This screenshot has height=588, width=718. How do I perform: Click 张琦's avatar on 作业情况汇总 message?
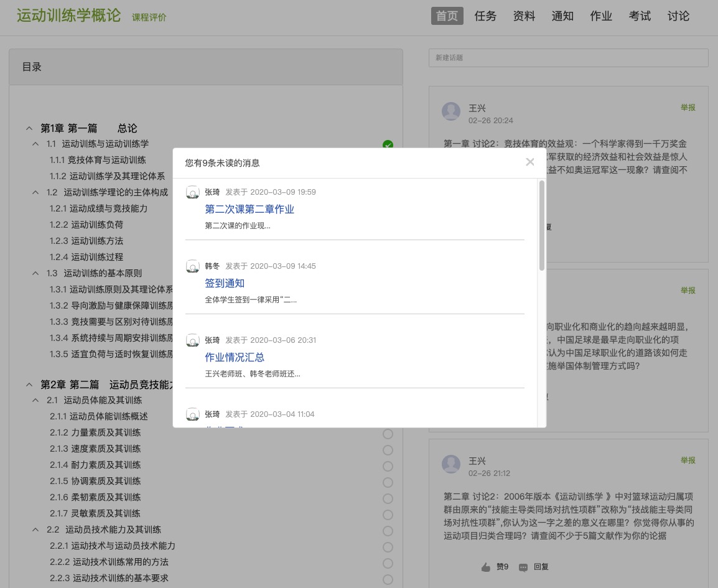(x=193, y=340)
